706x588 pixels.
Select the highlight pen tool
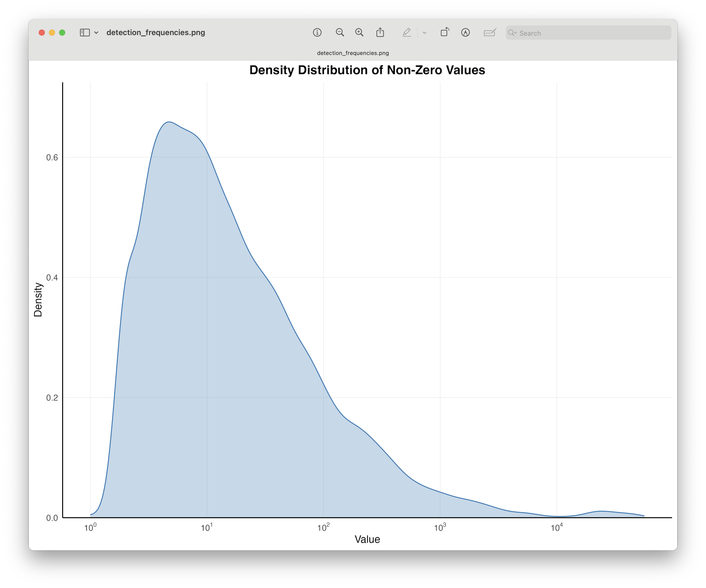coord(407,33)
